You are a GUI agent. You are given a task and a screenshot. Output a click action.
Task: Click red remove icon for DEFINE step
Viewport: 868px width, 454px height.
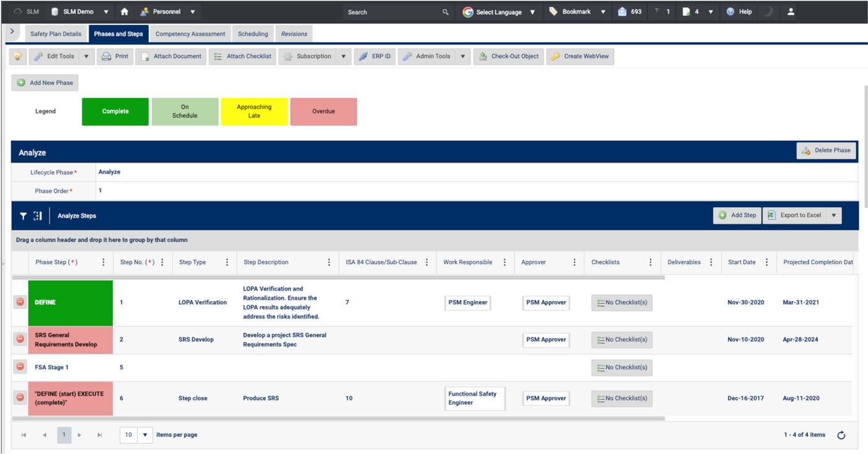tap(20, 302)
